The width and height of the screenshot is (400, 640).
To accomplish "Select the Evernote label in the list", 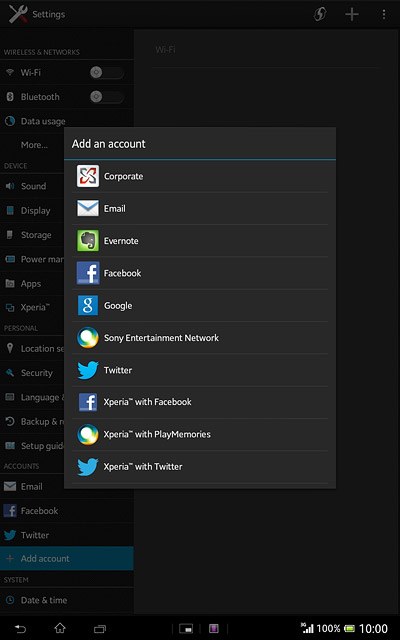I will coord(121,241).
